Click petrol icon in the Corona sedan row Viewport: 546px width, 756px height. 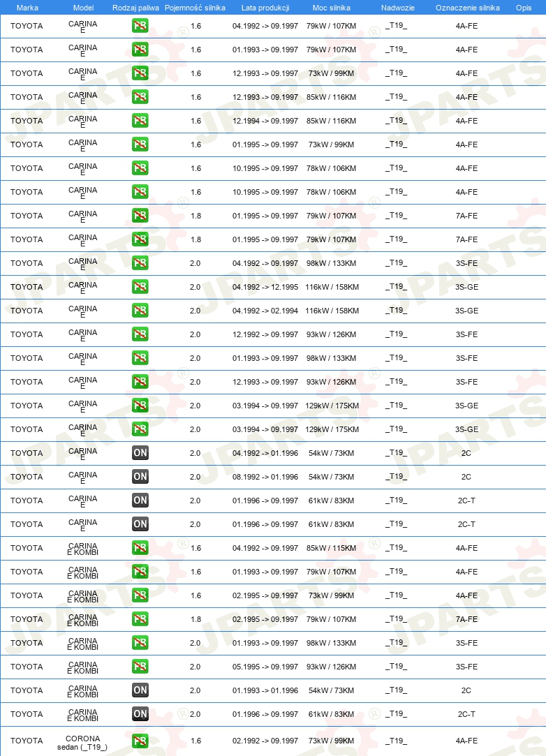pyautogui.click(x=140, y=741)
